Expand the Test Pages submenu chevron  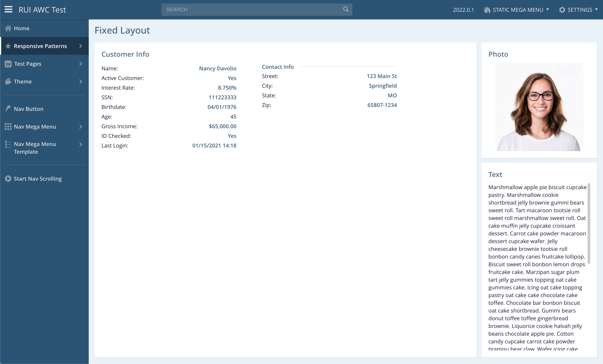point(80,64)
